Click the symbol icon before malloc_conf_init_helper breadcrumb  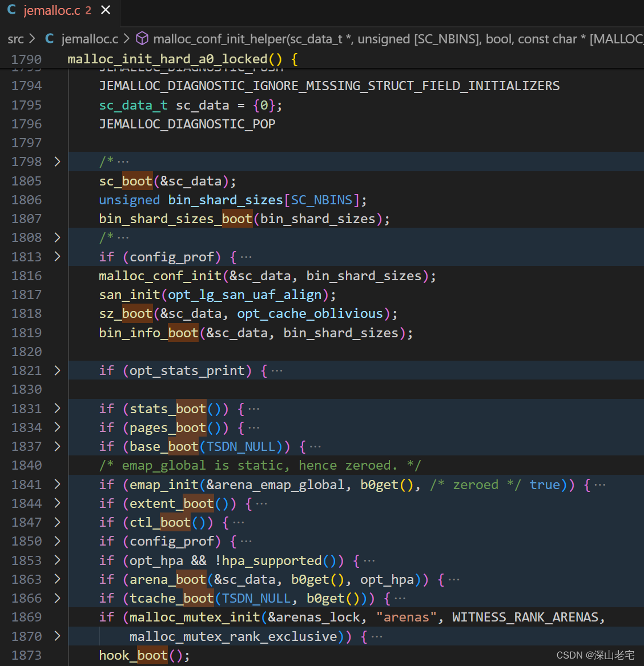(x=141, y=39)
